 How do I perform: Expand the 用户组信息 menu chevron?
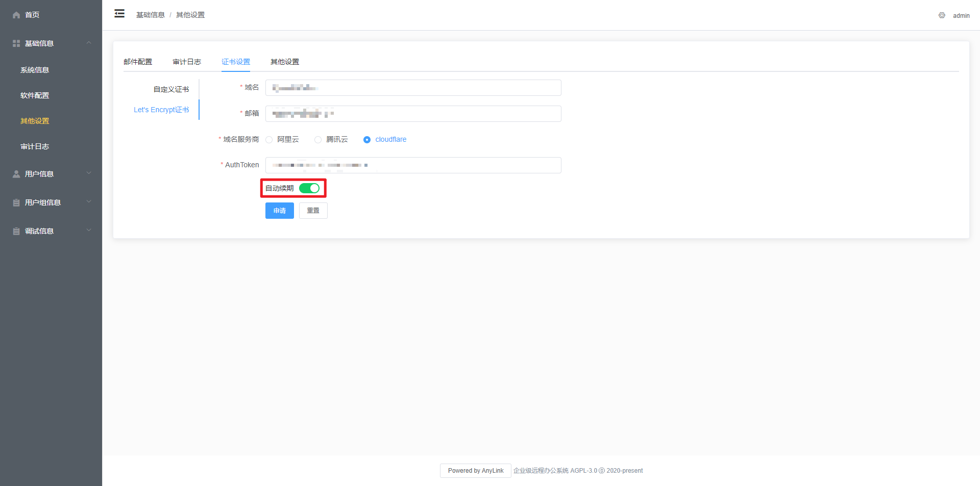pos(89,202)
